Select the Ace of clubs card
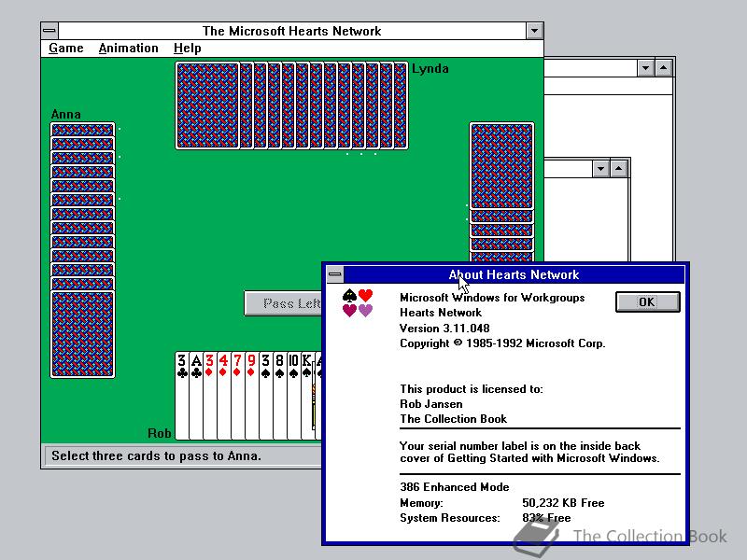Image resolution: width=747 pixels, height=560 pixels. pyautogui.click(x=196, y=395)
